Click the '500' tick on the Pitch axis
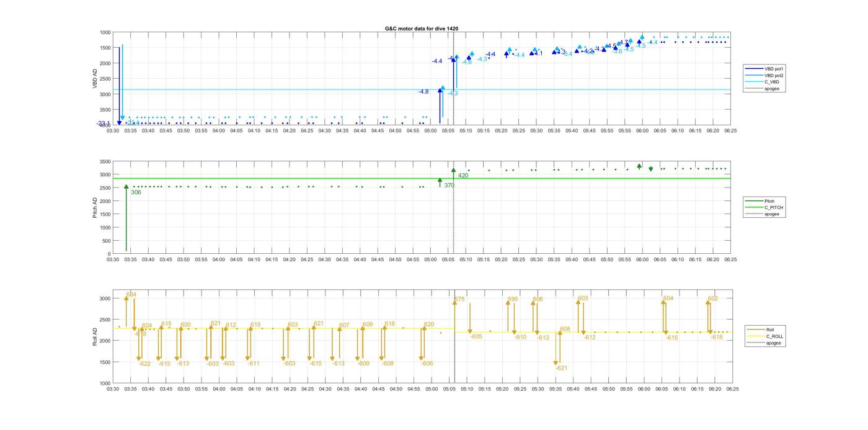868x430 pixels. pyautogui.click(x=105, y=241)
